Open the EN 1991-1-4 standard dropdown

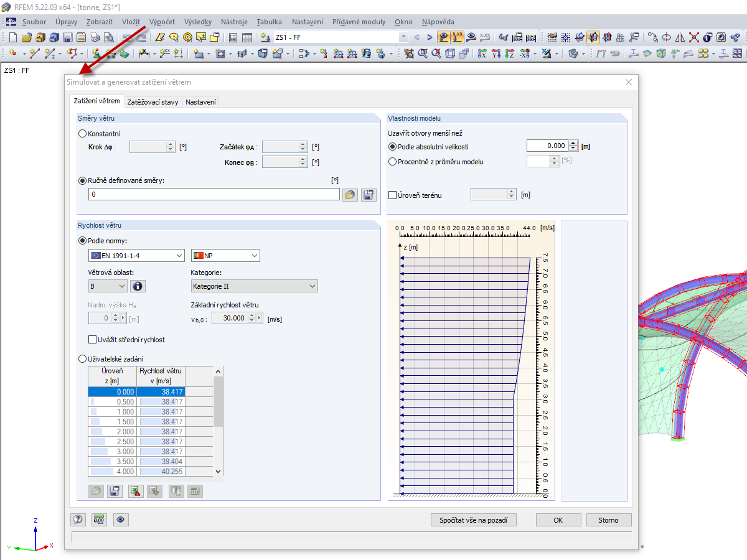click(x=136, y=255)
